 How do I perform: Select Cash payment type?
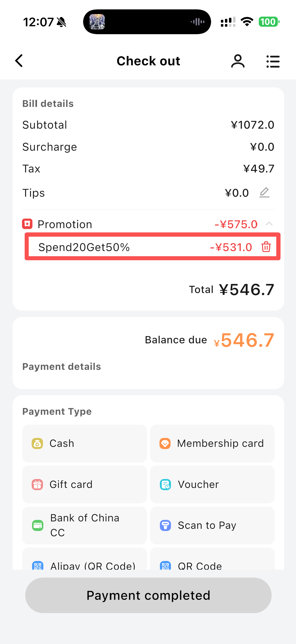pyautogui.click(x=84, y=443)
